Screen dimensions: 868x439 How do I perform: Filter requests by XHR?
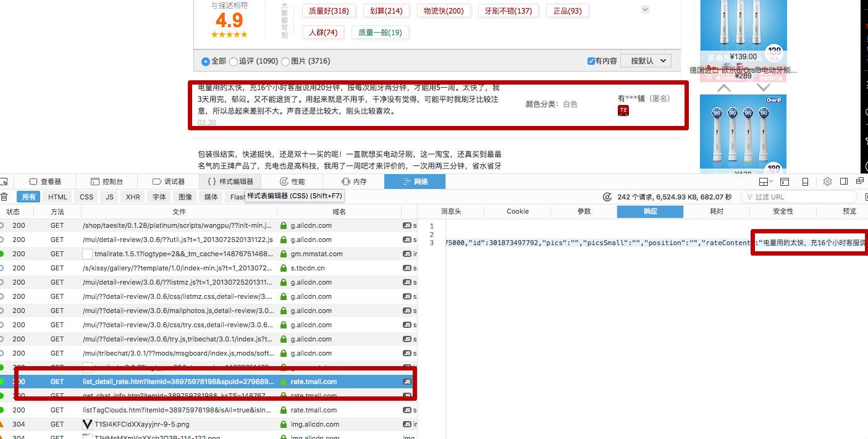pyautogui.click(x=133, y=197)
